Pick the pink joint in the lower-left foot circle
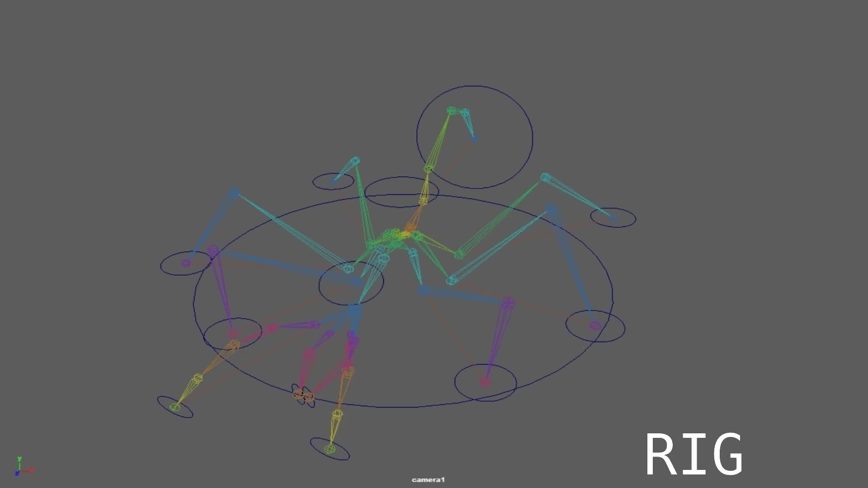 pyautogui.click(x=232, y=334)
